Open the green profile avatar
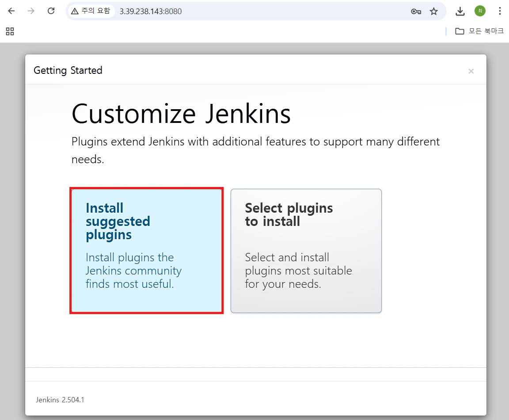 point(480,11)
